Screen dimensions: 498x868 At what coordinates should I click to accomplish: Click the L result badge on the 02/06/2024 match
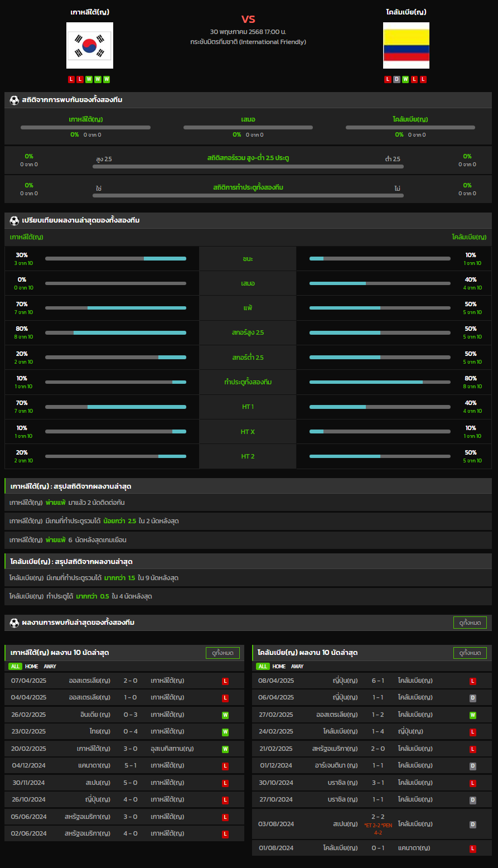tap(225, 834)
